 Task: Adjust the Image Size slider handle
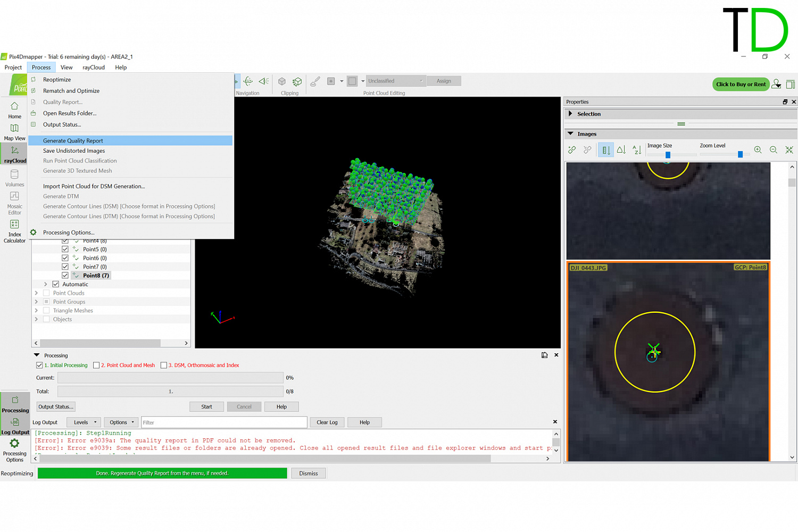click(668, 155)
